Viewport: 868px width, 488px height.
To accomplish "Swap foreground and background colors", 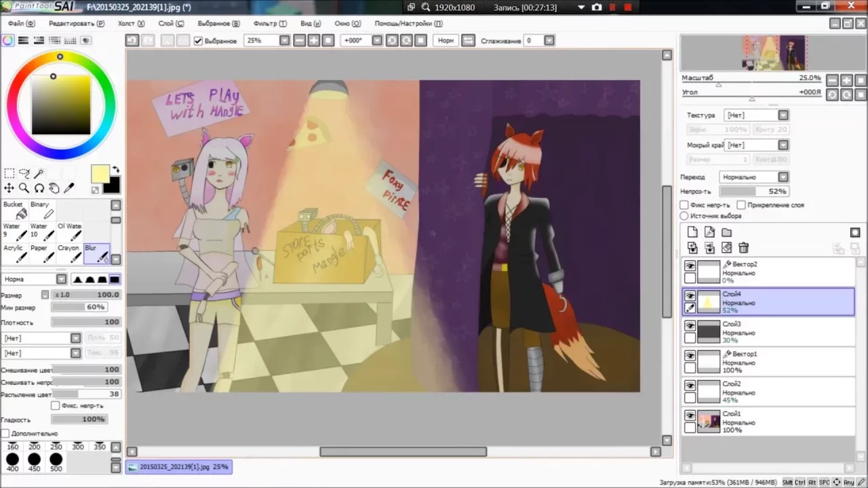I will [115, 169].
